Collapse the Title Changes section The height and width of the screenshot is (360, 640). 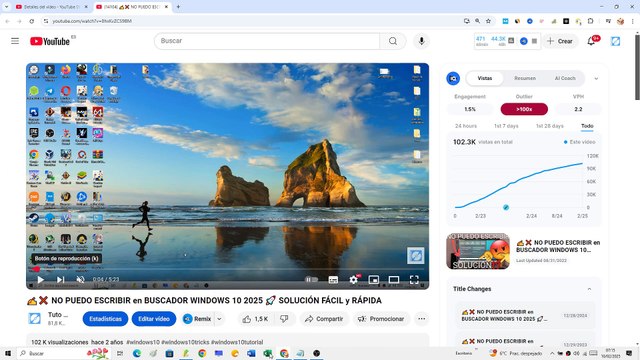[589, 289]
